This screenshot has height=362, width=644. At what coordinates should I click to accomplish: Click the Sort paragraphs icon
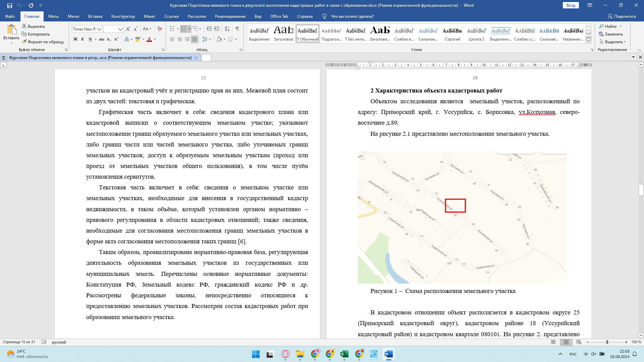tap(227, 29)
